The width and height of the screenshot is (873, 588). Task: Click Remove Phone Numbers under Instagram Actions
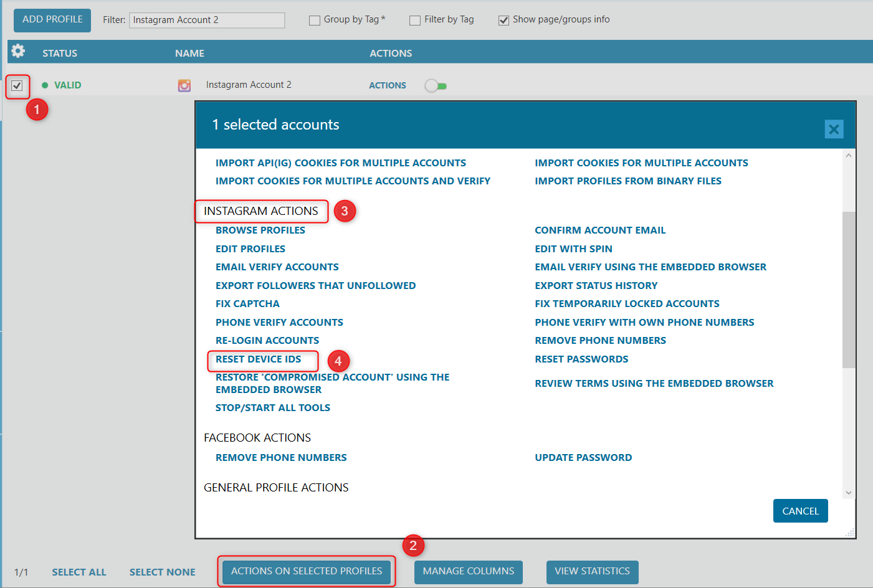(x=600, y=341)
